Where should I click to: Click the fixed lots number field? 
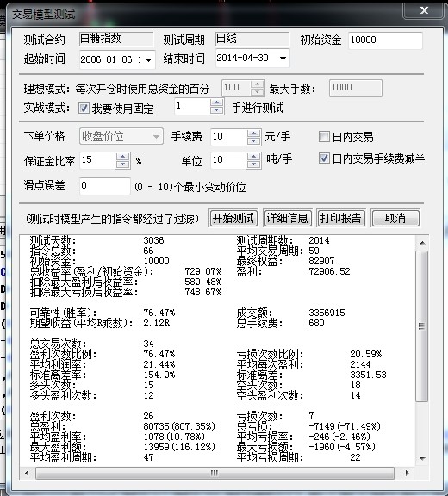[x=192, y=106]
